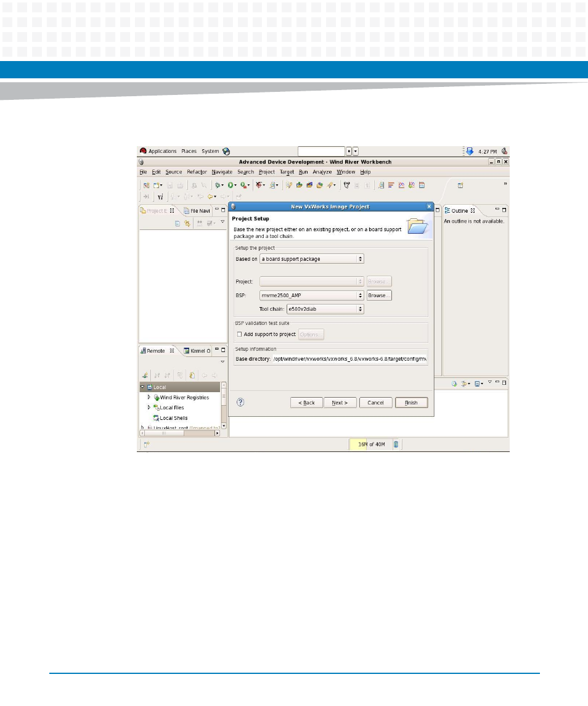Click the Collapse All icon in Project Explorer

click(x=178, y=223)
